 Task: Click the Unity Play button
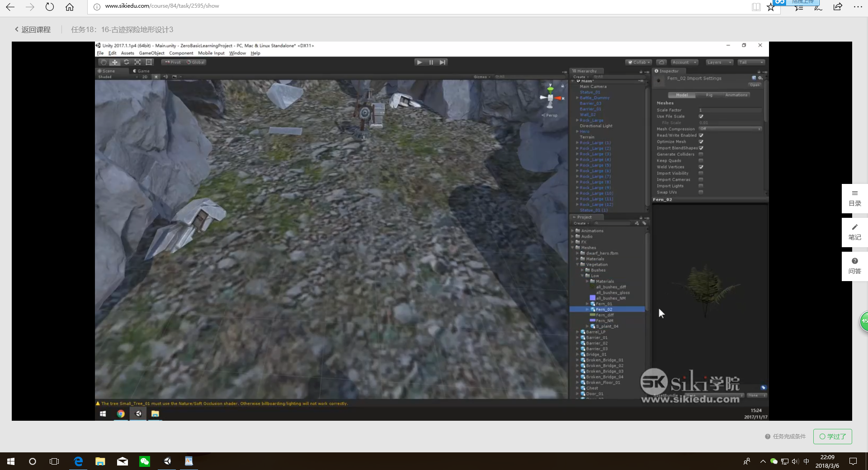tap(420, 62)
